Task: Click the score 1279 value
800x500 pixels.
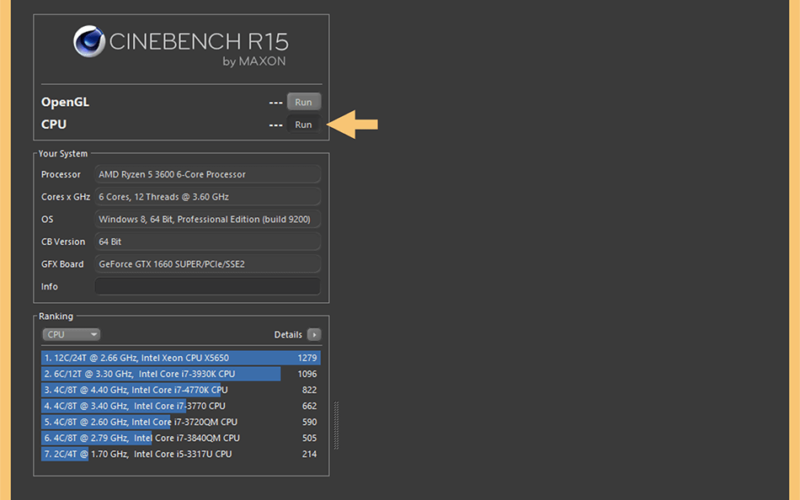Action: click(307, 358)
